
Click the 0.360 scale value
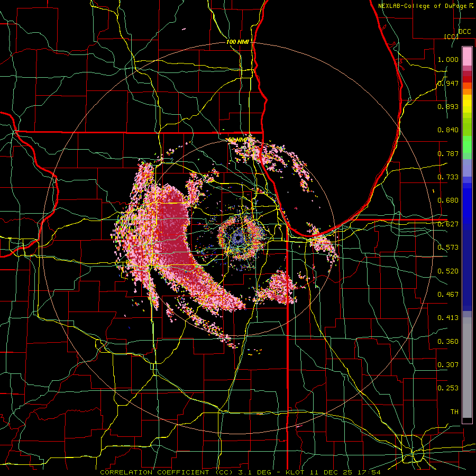coord(448,342)
